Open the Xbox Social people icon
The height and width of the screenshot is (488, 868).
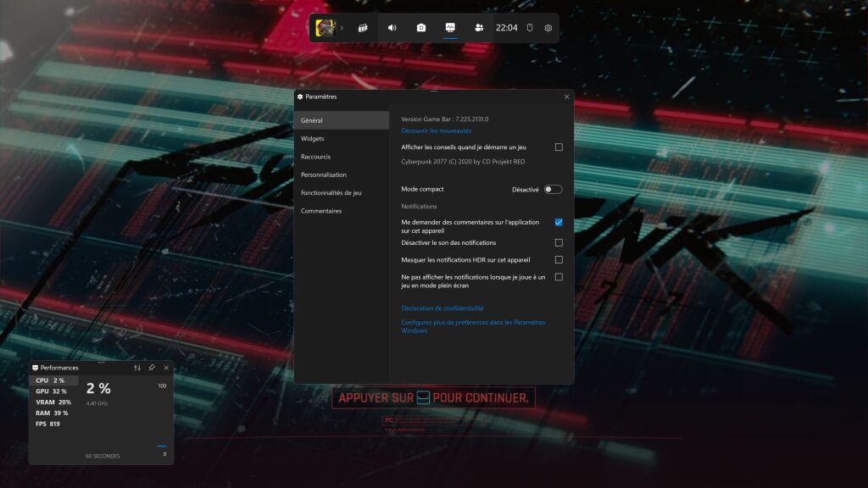(x=479, y=28)
